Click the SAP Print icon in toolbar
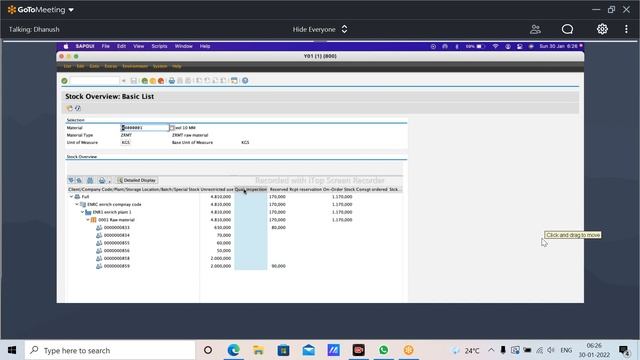The width and height of the screenshot is (640, 360). (172, 81)
